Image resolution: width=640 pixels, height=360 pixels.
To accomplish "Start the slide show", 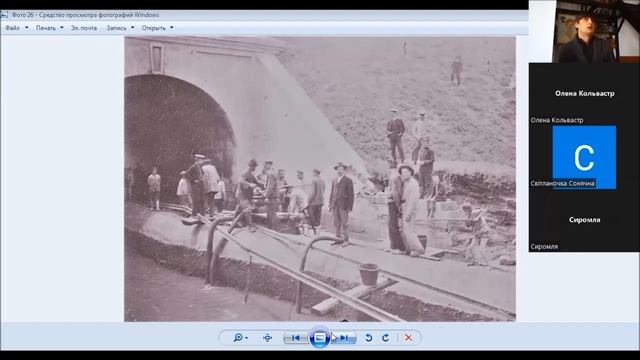I will coord(320,338).
